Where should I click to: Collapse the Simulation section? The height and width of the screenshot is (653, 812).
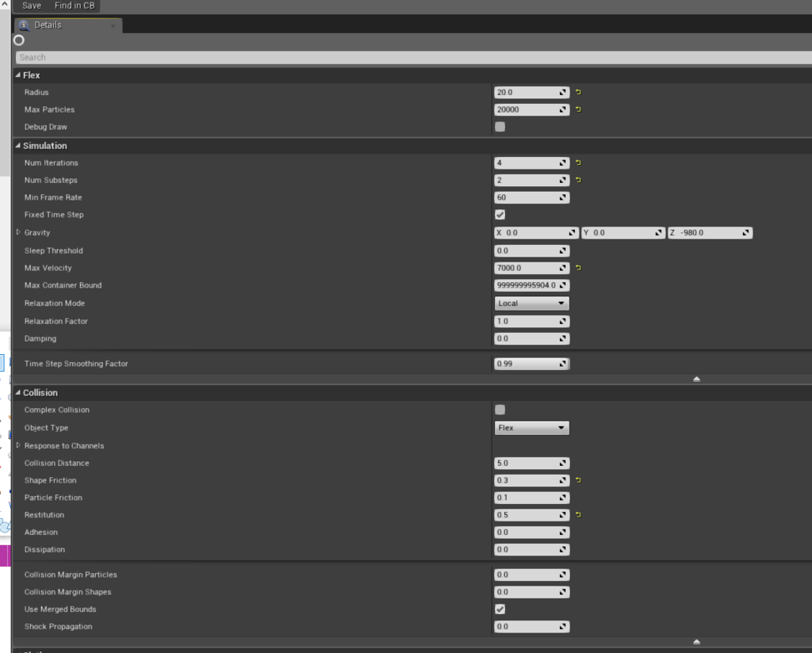(x=18, y=146)
